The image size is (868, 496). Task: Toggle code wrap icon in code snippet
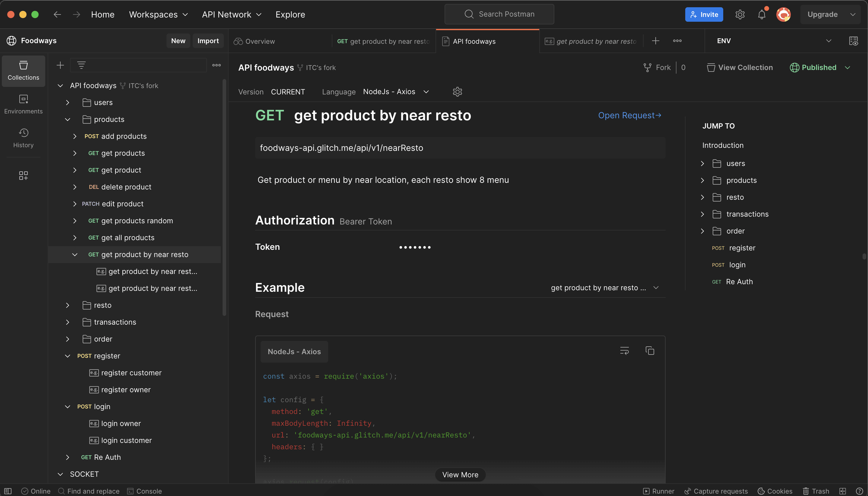[624, 351]
